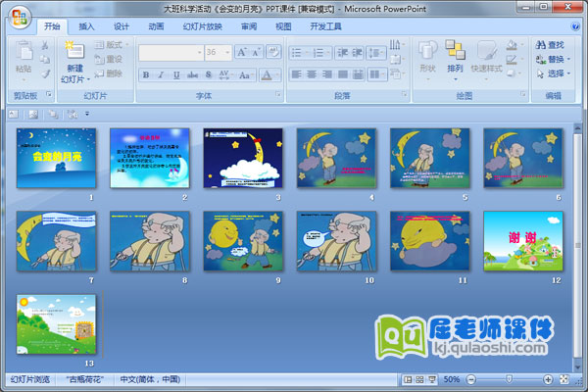Click the shape outline pen icon
Viewport: 588px width, 392px height.
(513, 60)
